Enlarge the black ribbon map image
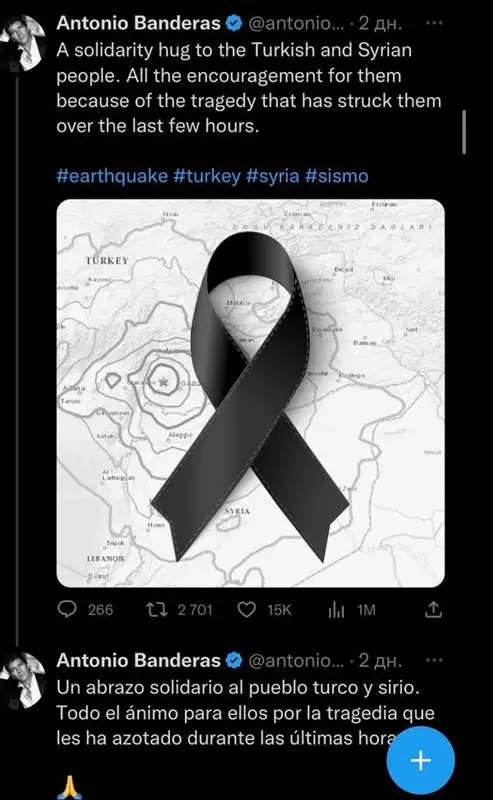Viewport: 493px width, 800px height. click(x=251, y=393)
